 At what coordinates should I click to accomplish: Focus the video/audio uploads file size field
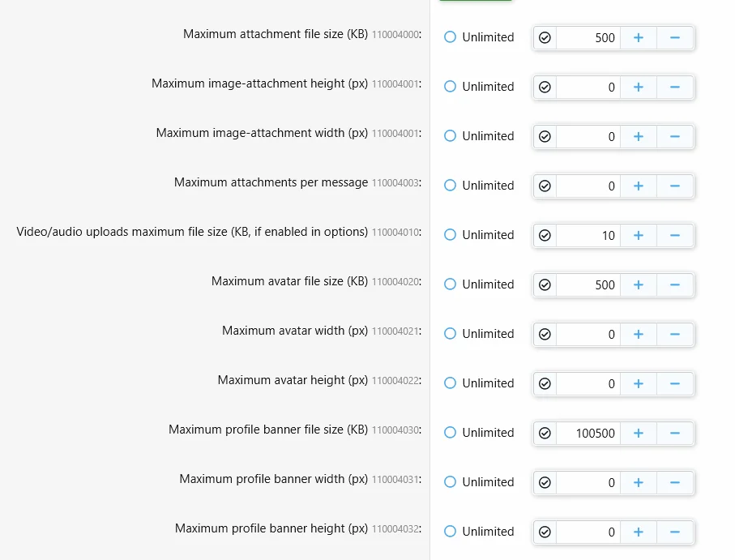(x=588, y=235)
